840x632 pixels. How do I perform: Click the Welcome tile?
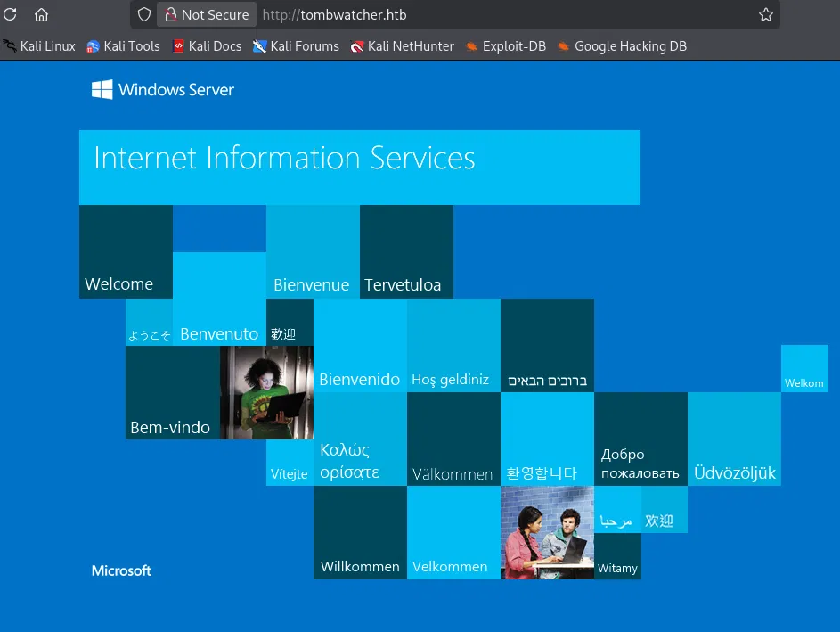[126, 251]
